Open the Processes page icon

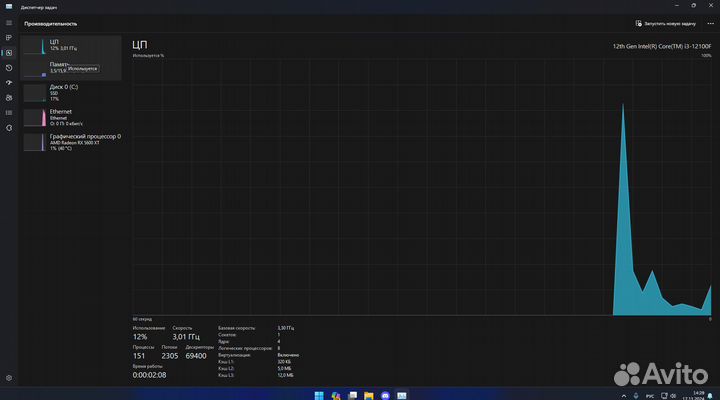(8, 38)
